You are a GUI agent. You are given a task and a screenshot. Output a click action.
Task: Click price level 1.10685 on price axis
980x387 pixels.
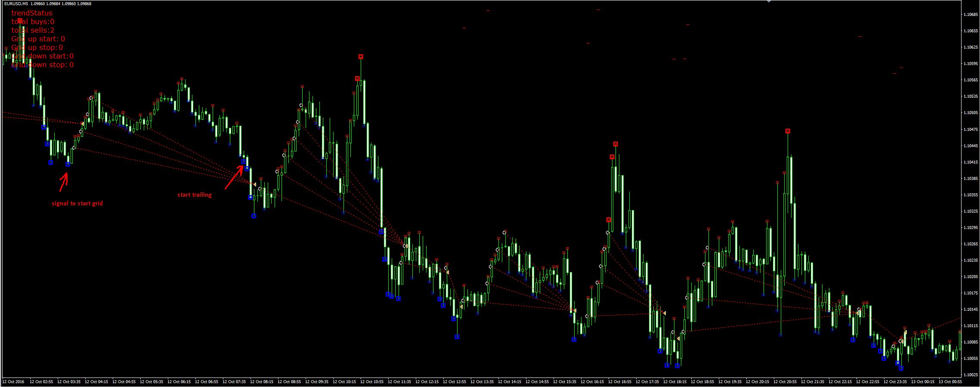(x=970, y=15)
